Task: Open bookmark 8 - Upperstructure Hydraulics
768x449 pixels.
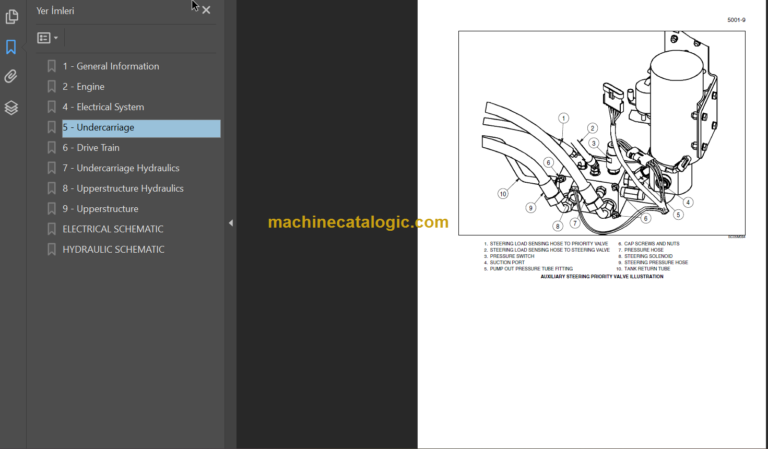Action: pos(123,189)
